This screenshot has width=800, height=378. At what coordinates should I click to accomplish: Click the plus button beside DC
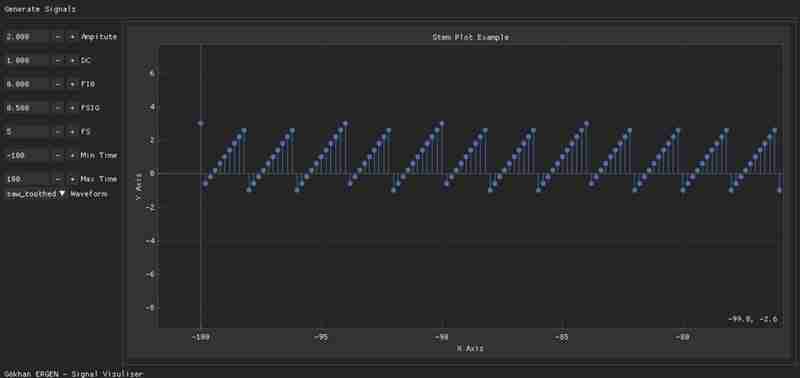point(72,60)
